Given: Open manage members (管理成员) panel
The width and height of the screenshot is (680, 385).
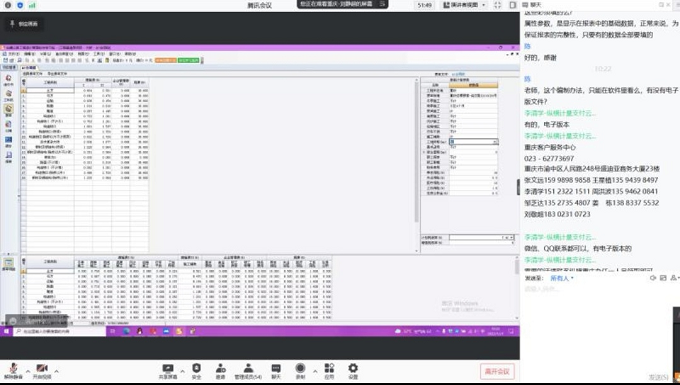Looking at the screenshot, I should tap(248, 371).
